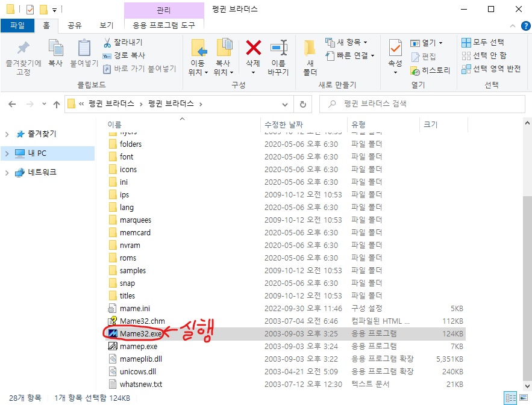The image size is (532, 405).
Task: Click the Rename (이름 바꾸기) icon
Action: click(x=278, y=48)
